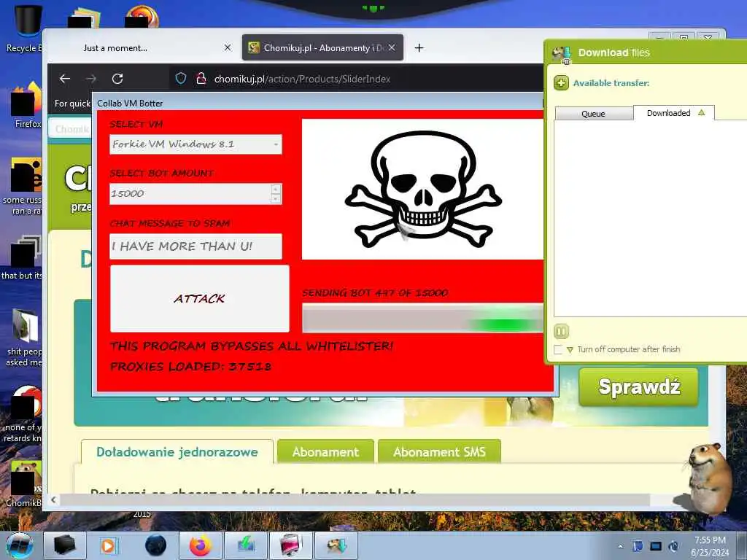Open the Firefox desktop shortcut
Viewport: 747px width, 560px height.
point(26,105)
